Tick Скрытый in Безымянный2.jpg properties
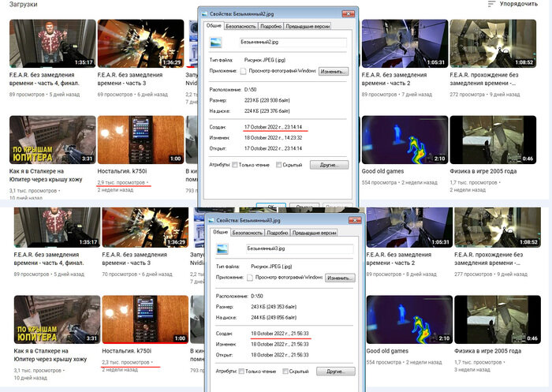This screenshot has height=392, width=552. 278,165
